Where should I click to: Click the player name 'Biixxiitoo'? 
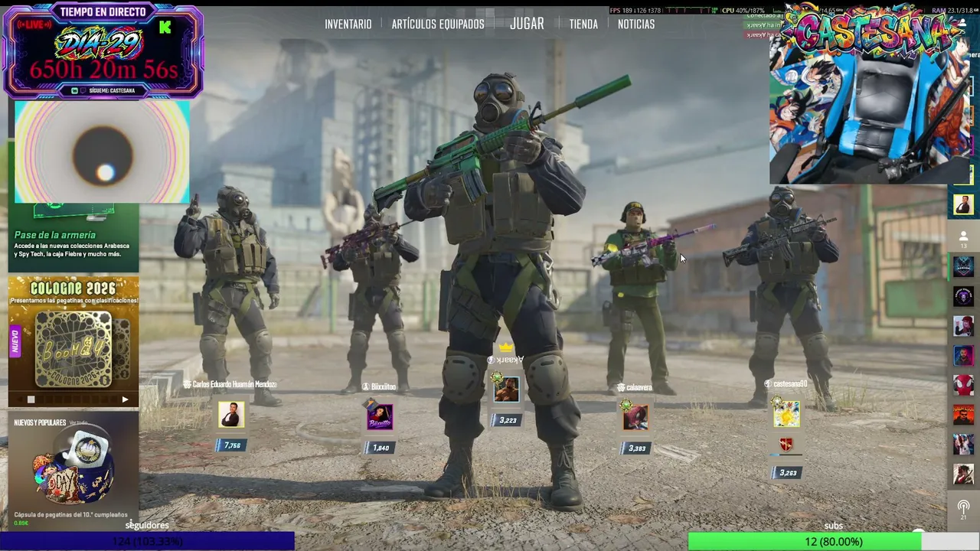384,387
